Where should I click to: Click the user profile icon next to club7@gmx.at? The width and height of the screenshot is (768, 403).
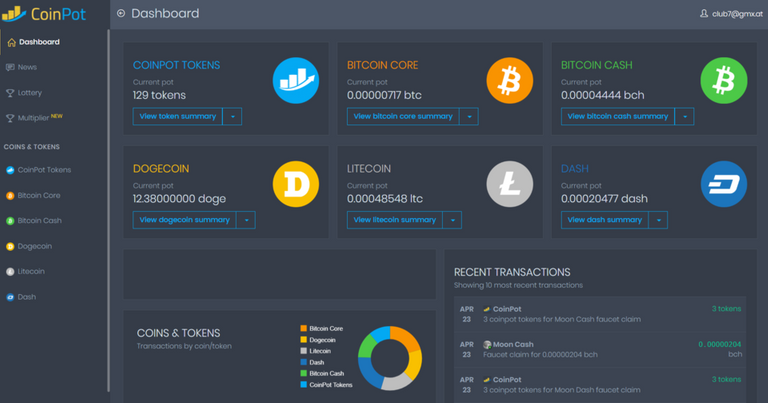click(704, 14)
